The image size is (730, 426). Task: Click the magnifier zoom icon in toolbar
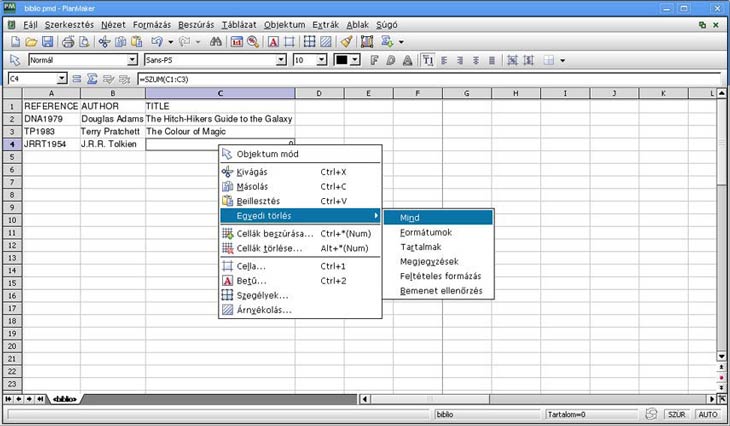point(253,42)
